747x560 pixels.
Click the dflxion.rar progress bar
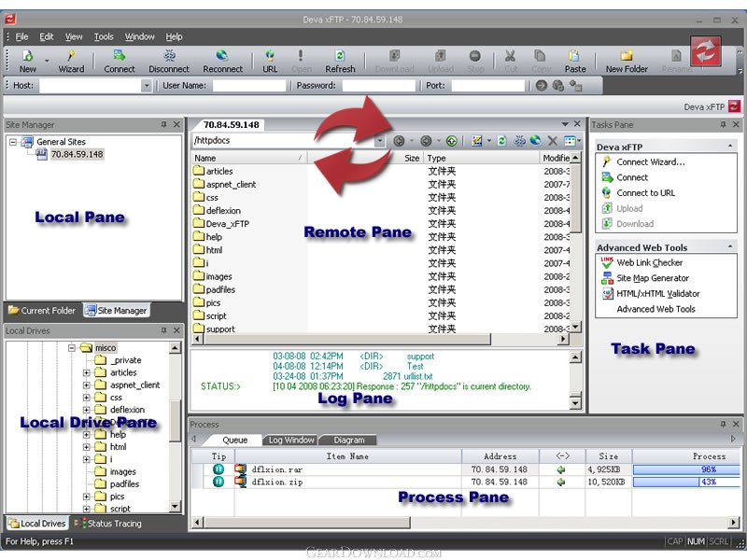click(686, 469)
